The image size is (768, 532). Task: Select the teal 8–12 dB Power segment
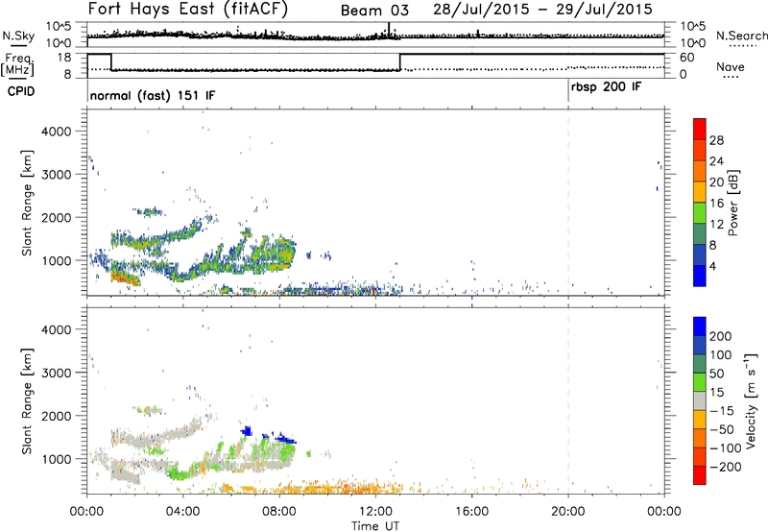pos(700,233)
